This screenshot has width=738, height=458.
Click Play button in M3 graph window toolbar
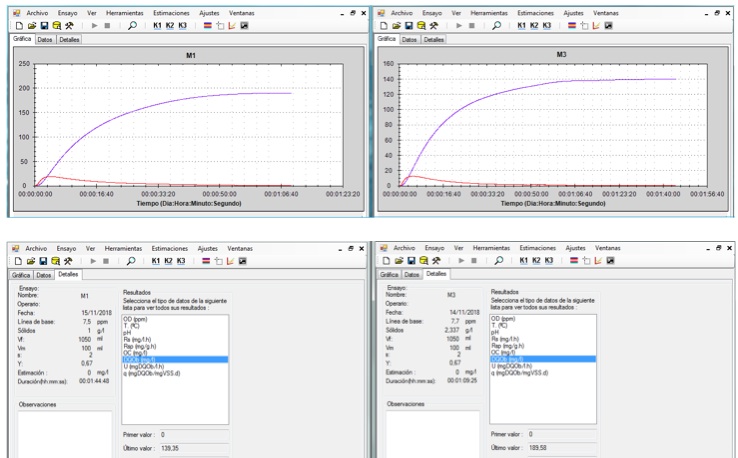coord(459,25)
